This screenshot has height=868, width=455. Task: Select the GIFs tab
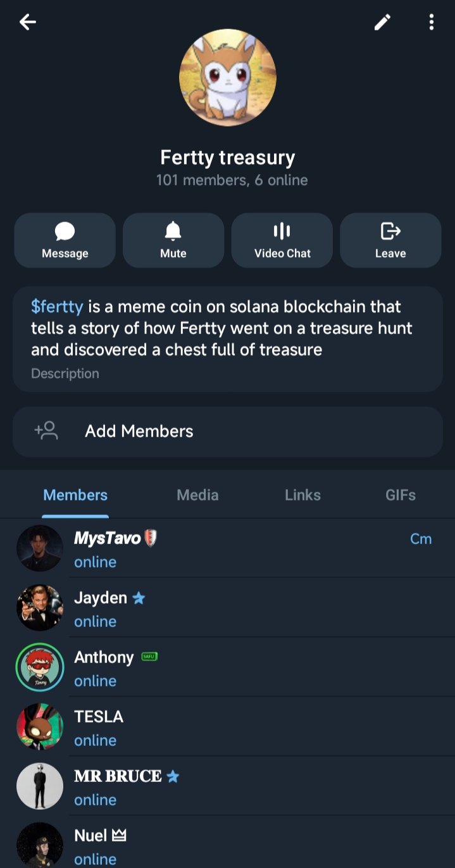pyautogui.click(x=400, y=495)
